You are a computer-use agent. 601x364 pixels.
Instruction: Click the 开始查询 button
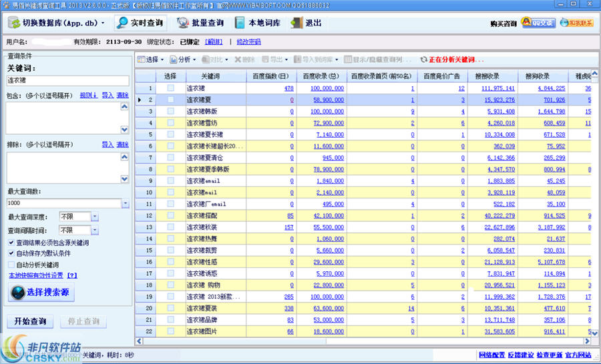(30, 321)
